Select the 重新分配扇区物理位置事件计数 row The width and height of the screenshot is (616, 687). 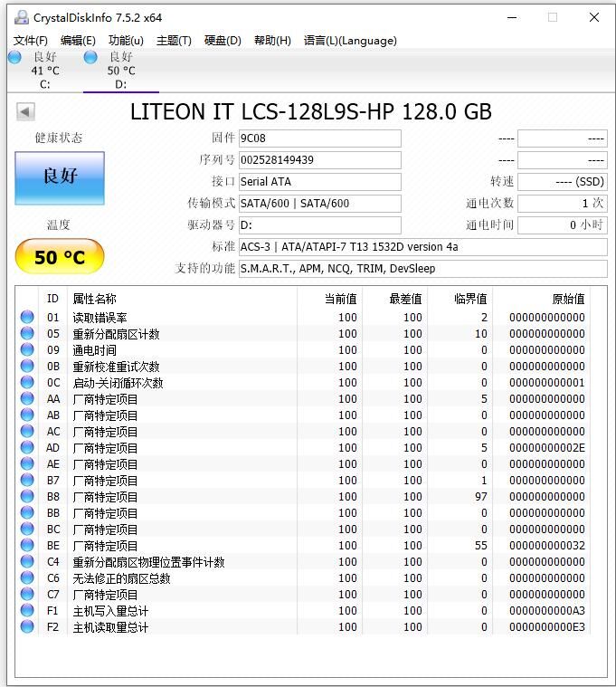302,562
